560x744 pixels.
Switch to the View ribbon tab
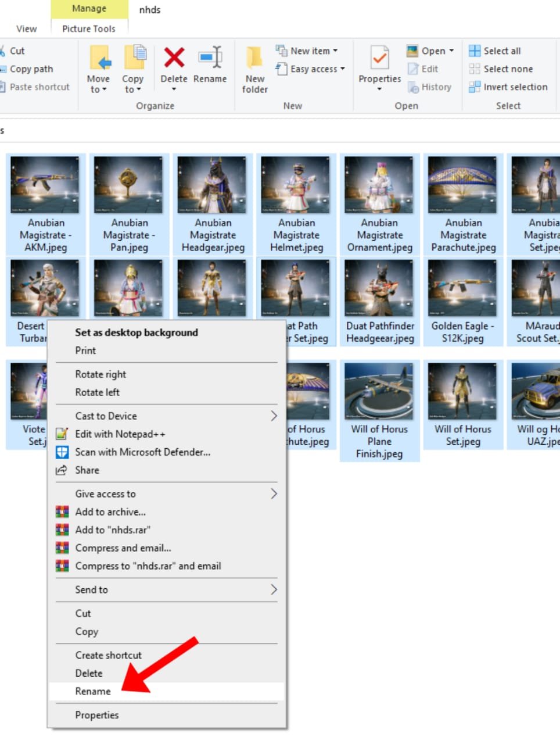26,29
